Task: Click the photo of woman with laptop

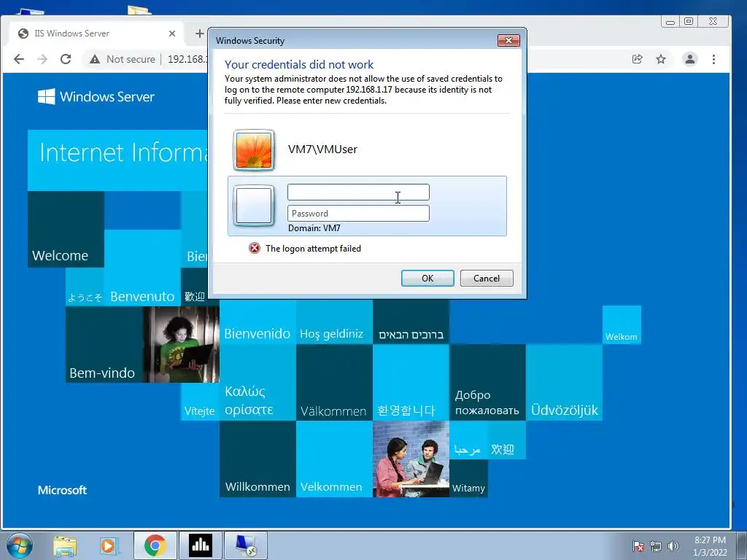Action: point(181,344)
